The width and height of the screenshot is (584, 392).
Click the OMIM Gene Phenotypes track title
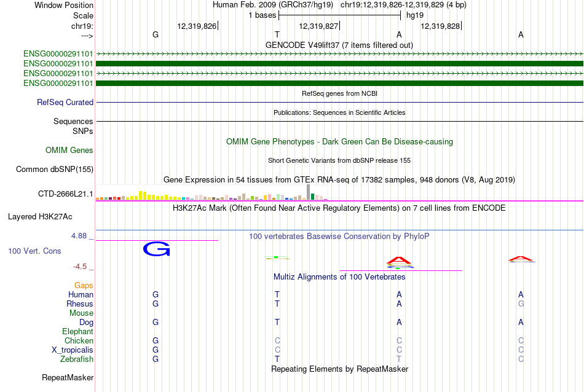pyautogui.click(x=340, y=142)
